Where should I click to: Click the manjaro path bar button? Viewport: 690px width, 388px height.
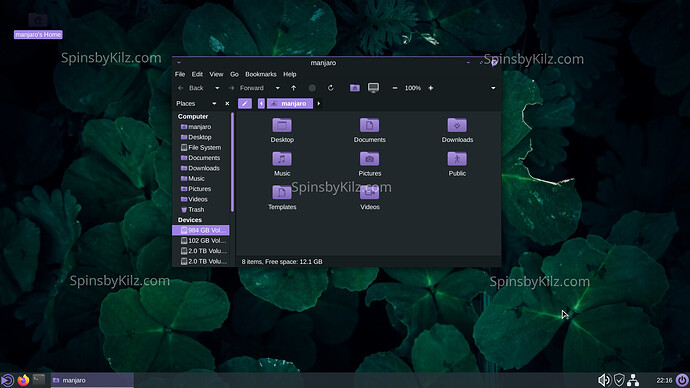coord(290,103)
